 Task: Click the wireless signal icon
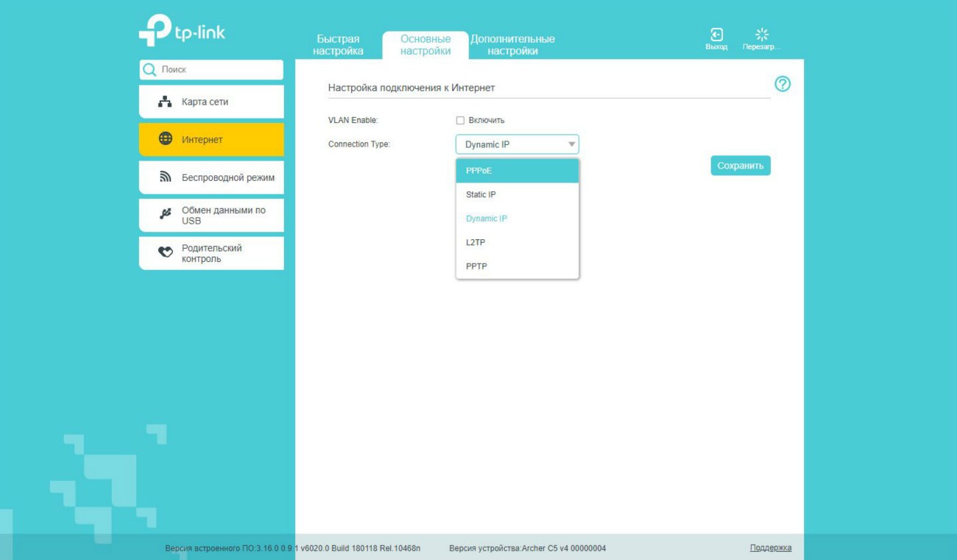166,177
